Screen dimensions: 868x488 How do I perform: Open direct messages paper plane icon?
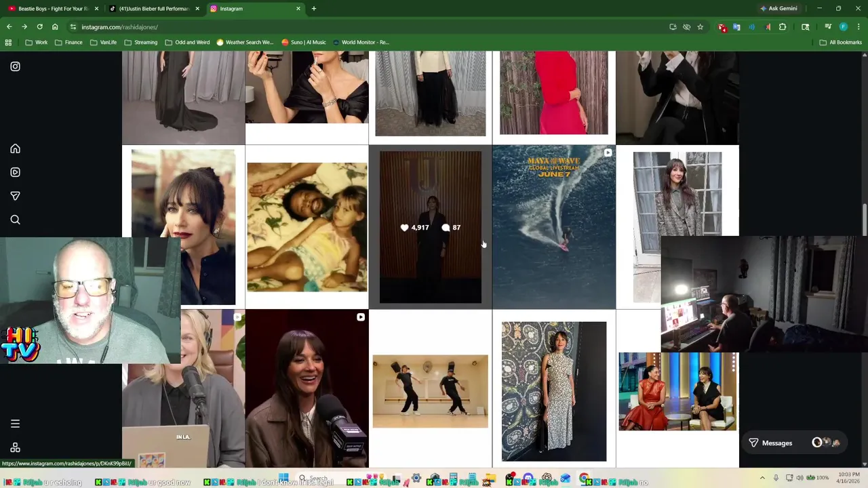pos(15,196)
